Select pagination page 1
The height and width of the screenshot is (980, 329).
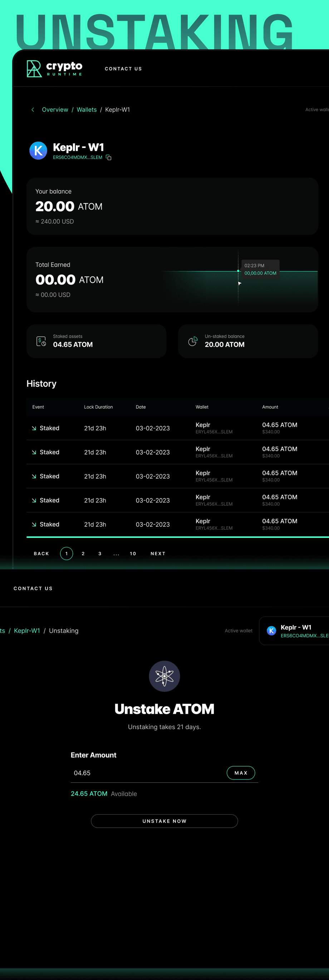point(67,554)
